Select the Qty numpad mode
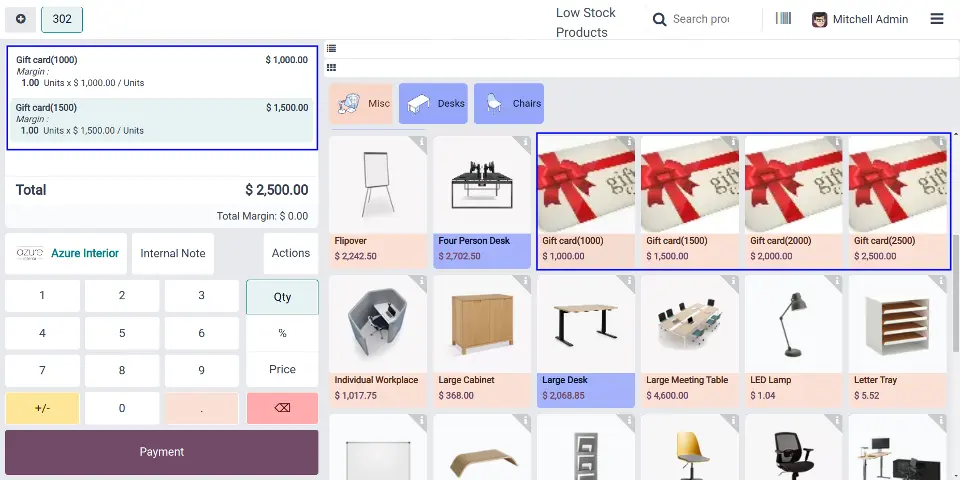 [282, 297]
